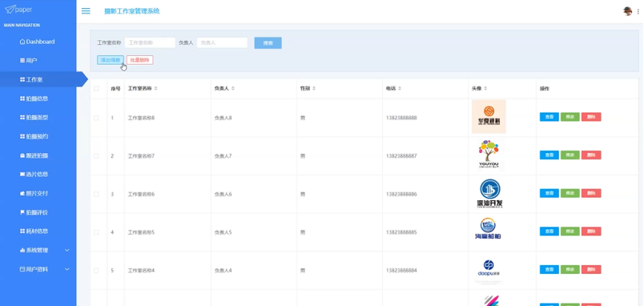Click the sort icon beside 头像 header
This screenshot has height=306, width=644.
[485, 89]
